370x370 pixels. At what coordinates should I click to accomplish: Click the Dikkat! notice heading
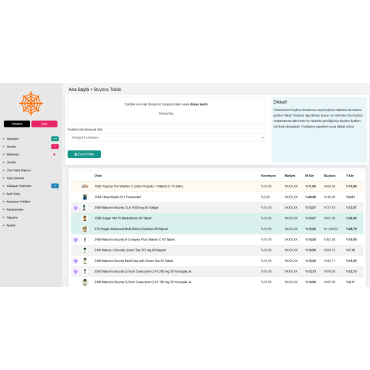point(280,102)
